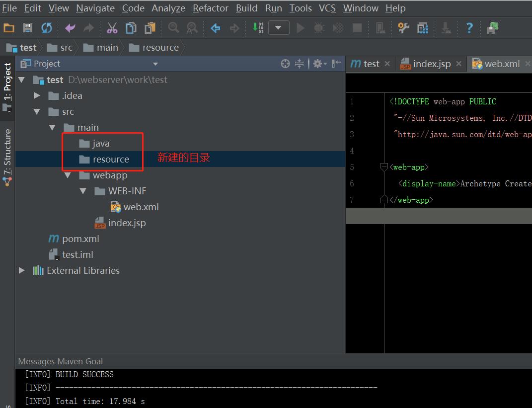Click the Run with Coverage icon
The width and height of the screenshot is (532, 408).
(x=338, y=28)
